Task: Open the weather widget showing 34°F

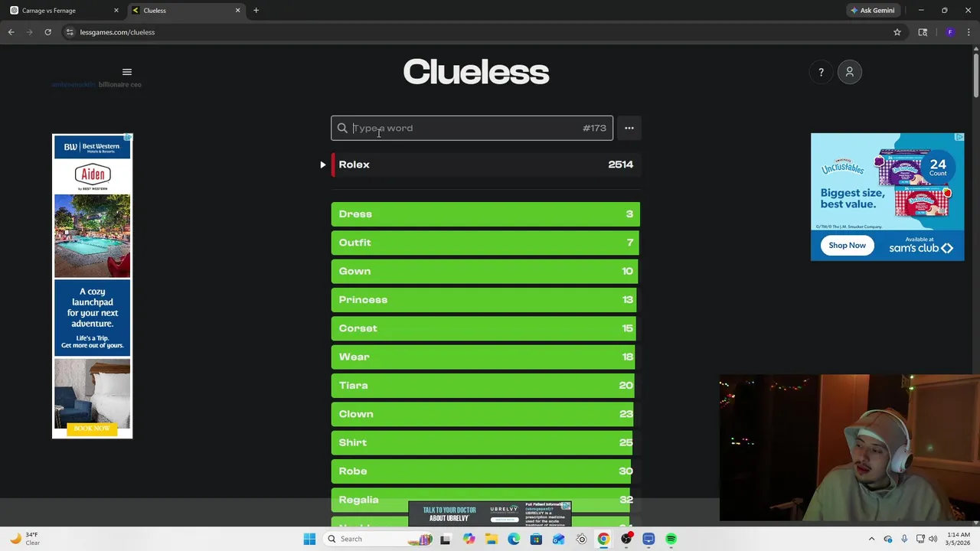Action: 24,539
